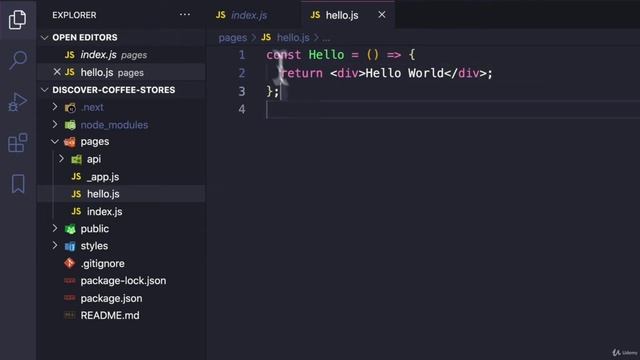
Task: Click line number 1 in gutter
Action: click(x=242, y=55)
